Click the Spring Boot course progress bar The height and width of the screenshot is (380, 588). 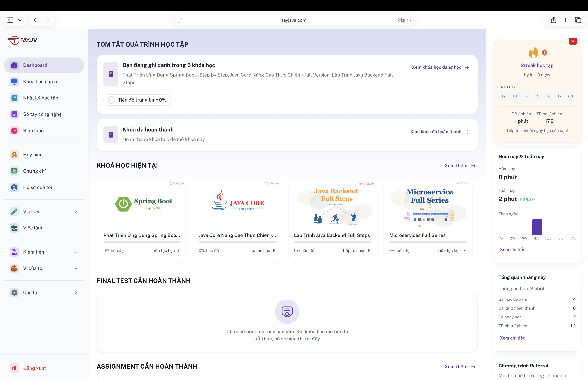(142, 242)
